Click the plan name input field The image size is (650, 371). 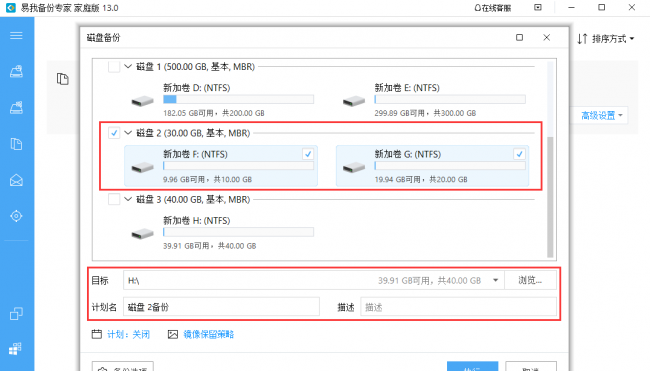221,307
